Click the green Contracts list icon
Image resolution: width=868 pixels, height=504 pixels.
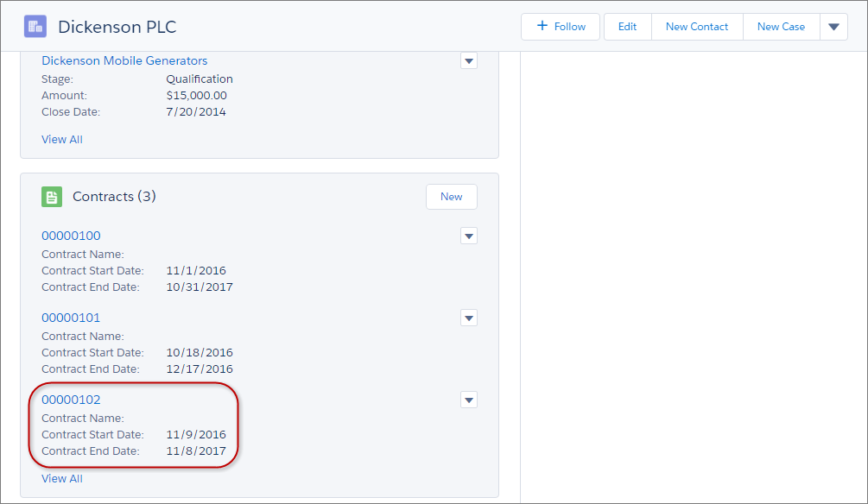(52, 197)
